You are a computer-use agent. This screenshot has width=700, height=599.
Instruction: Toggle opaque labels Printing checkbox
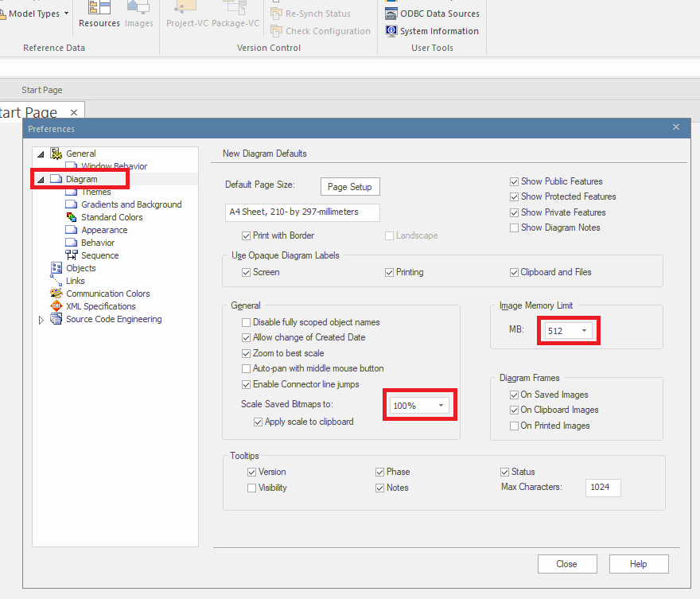pyautogui.click(x=389, y=272)
